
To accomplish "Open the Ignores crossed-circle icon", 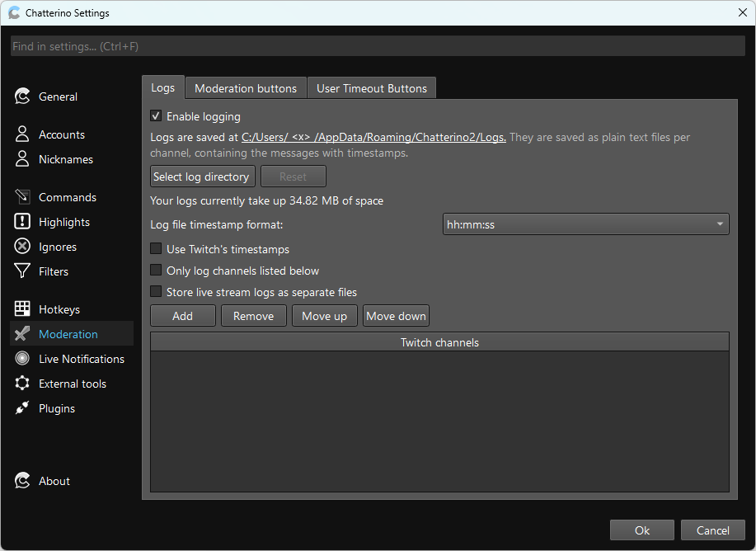I will pyautogui.click(x=22, y=246).
